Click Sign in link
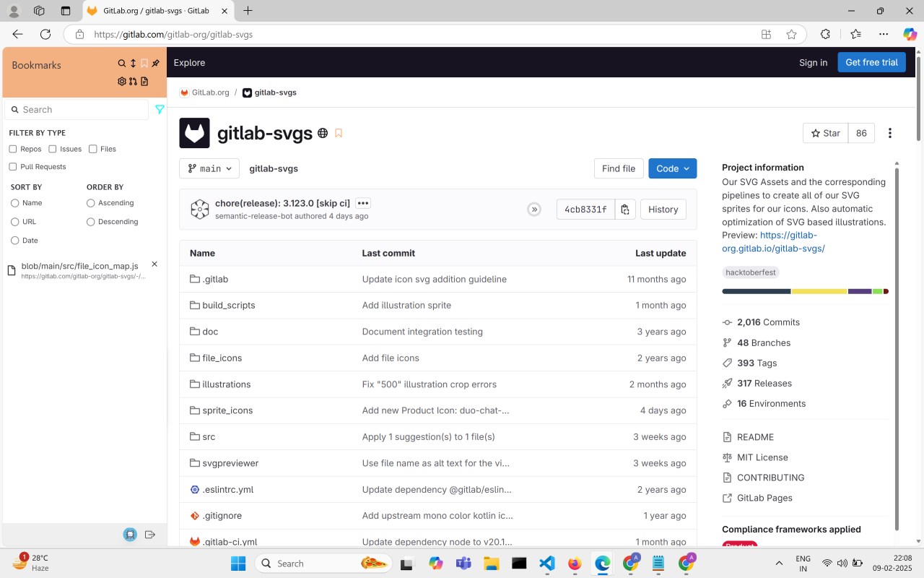 click(813, 63)
